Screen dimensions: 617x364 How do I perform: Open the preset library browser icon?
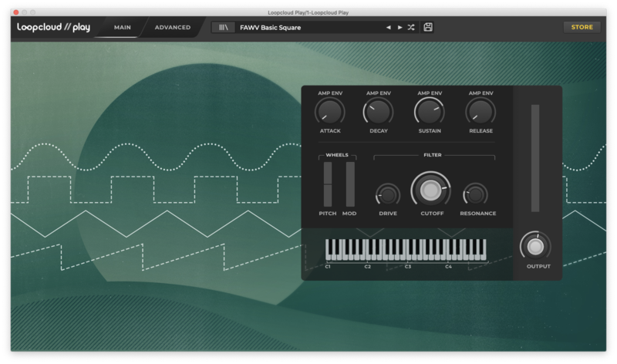click(x=224, y=28)
